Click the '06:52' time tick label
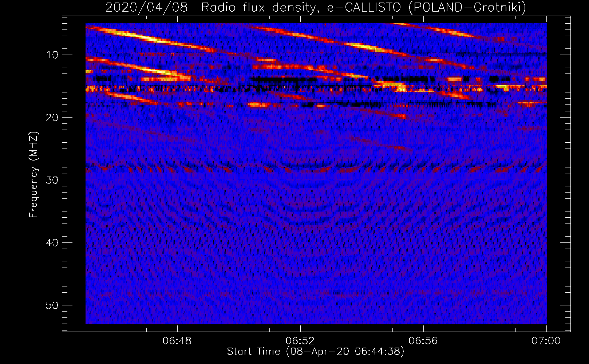The height and width of the screenshot is (364, 589). click(x=300, y=341)
